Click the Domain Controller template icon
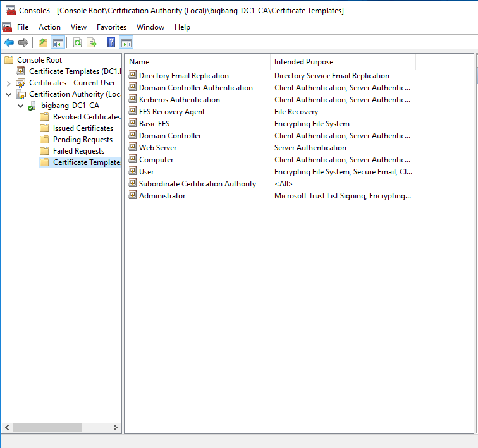This screenshot has width=478, height=448. tap(132, 135)
